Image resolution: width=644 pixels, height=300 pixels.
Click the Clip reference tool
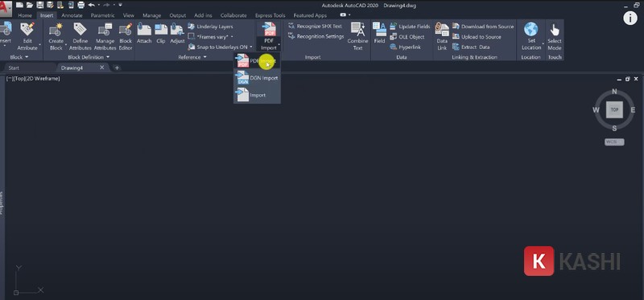click(160, 33)
